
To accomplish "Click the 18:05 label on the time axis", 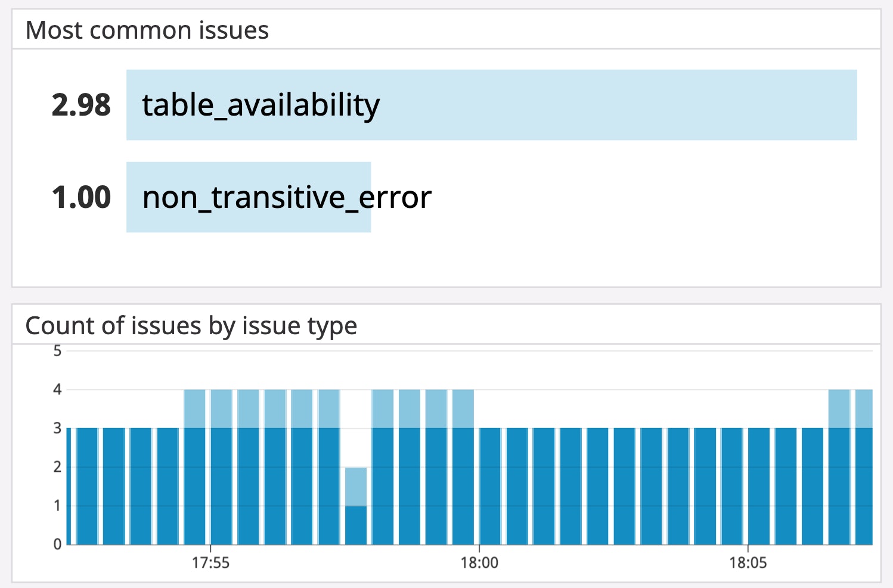I will [748, 562].
